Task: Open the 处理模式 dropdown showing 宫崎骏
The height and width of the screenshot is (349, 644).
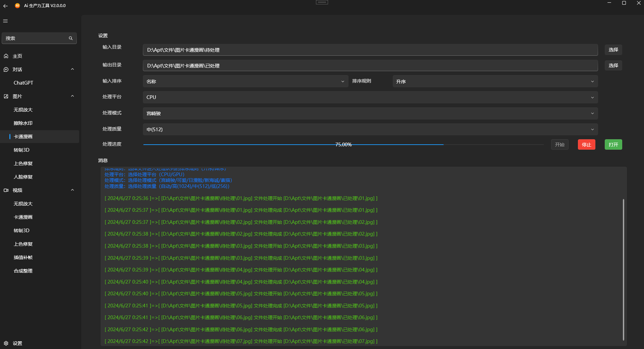Action: (370, 113)
